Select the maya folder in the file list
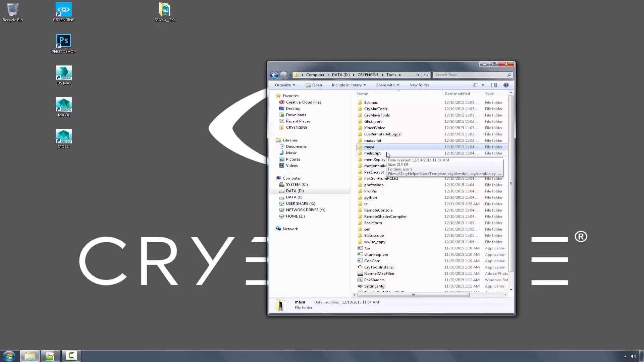 [369, 146]
